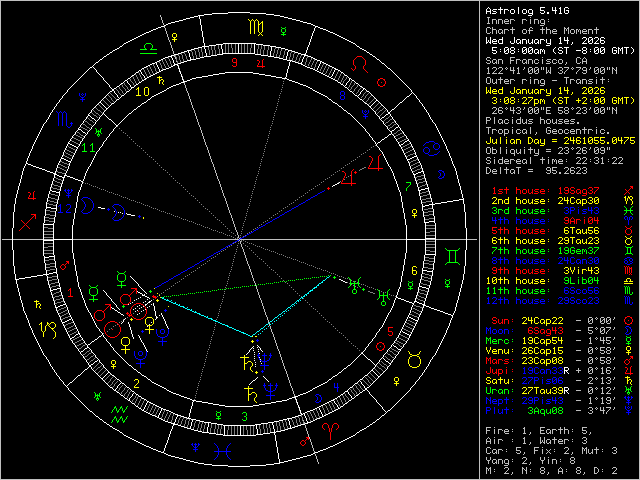Click the house number 10 label
The image size is (640, 480).
142,91
